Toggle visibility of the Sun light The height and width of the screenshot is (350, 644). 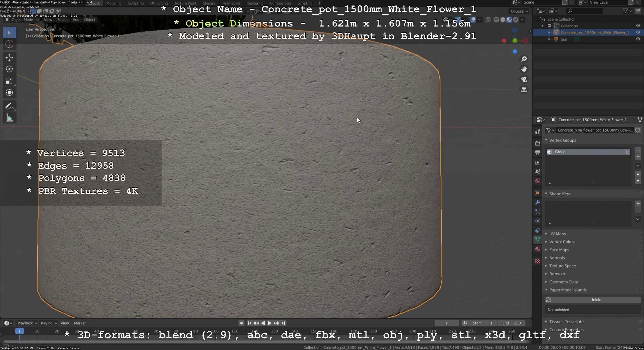click(638, 39)
